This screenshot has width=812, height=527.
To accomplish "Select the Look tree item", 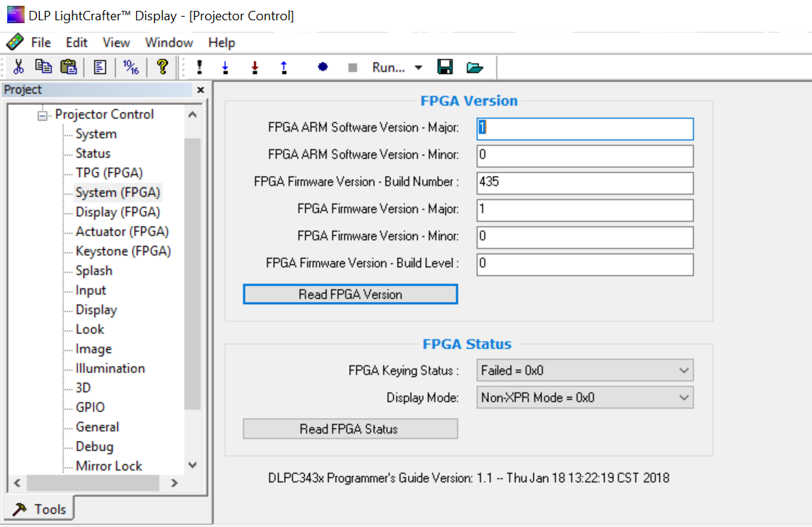I will [90, 329].
